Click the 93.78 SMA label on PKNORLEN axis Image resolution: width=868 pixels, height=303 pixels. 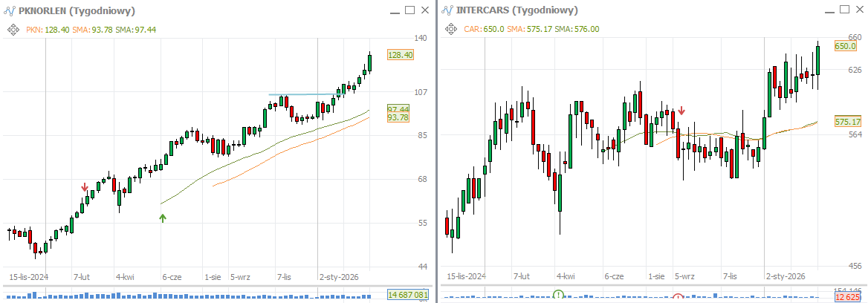[x=398, y=117]
